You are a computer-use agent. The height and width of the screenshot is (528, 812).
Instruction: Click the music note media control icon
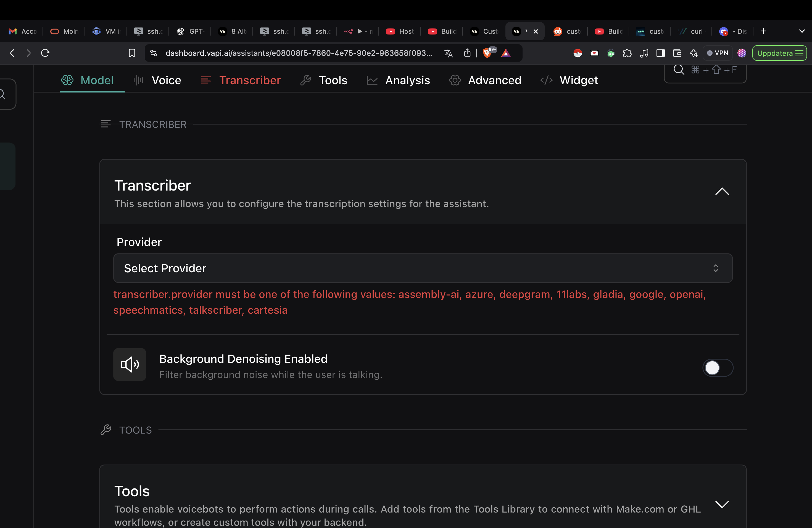pyautogui.click(x=644, y=53)
